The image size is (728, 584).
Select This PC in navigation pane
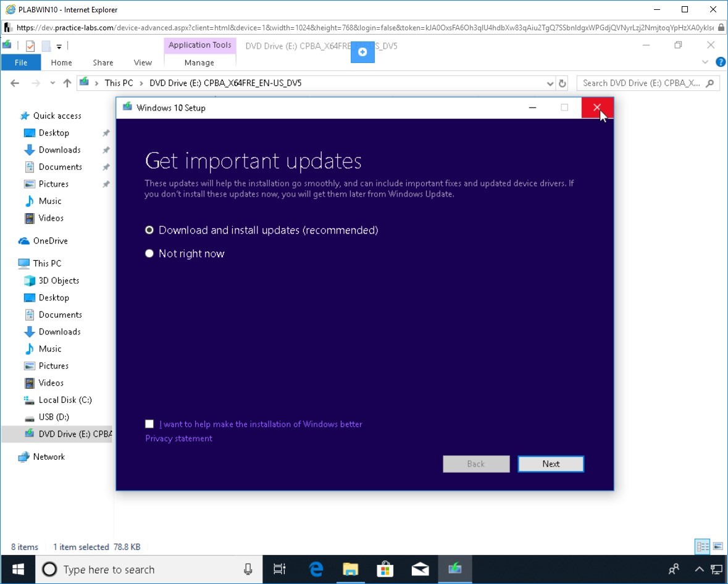[x=47, y=263]
